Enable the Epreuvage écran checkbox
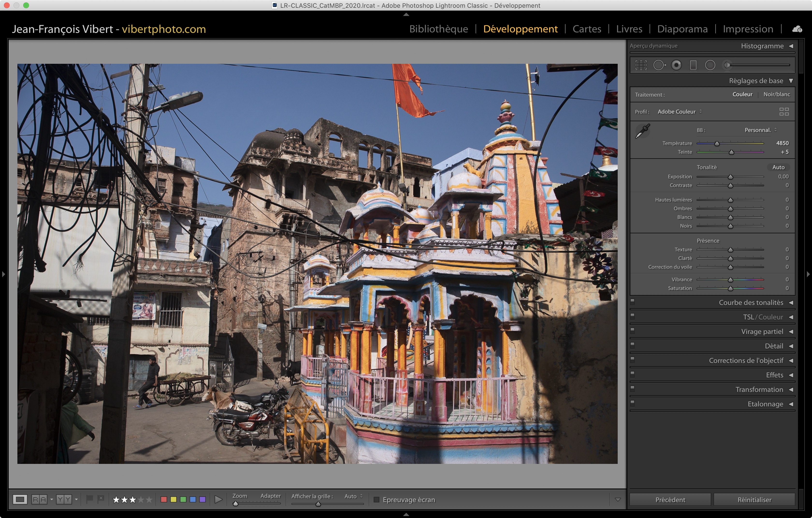The width and height of the screenshot is (812, 518). point(377,499)
